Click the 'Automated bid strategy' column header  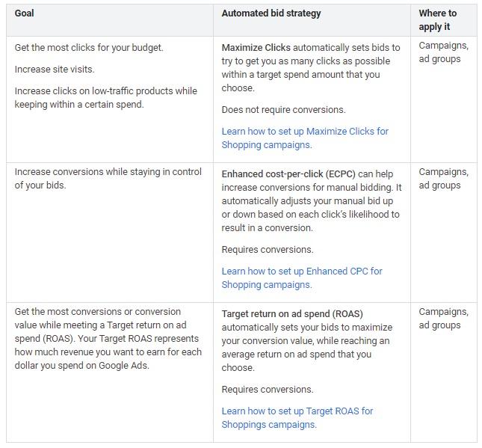pyautogui.click(x=271, y=13)
